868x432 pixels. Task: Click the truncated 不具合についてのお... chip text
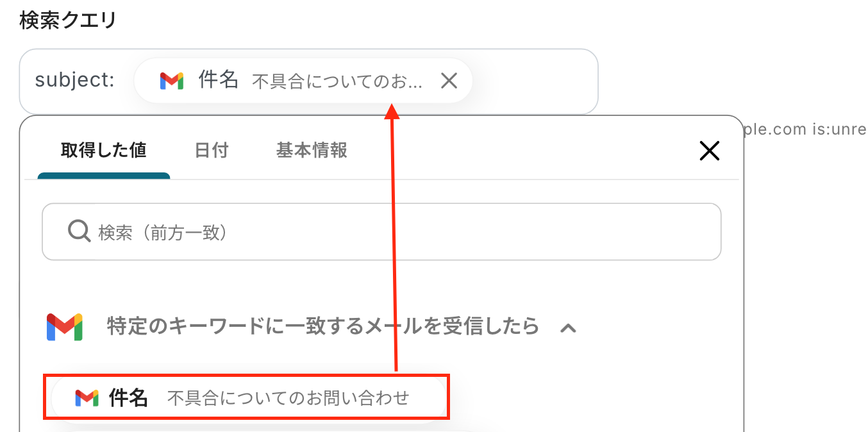click(337, 82)
